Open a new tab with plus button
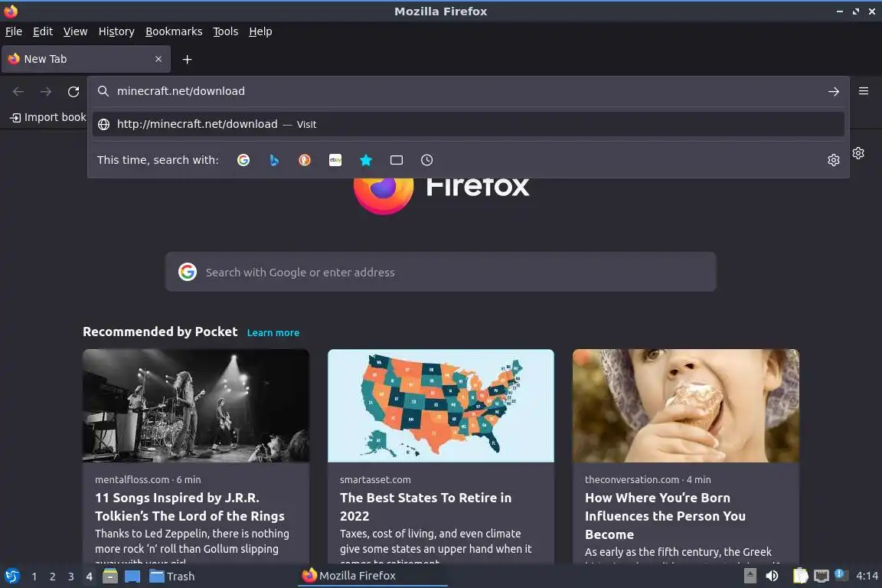 pyautogui.click(x=188, y=59)
